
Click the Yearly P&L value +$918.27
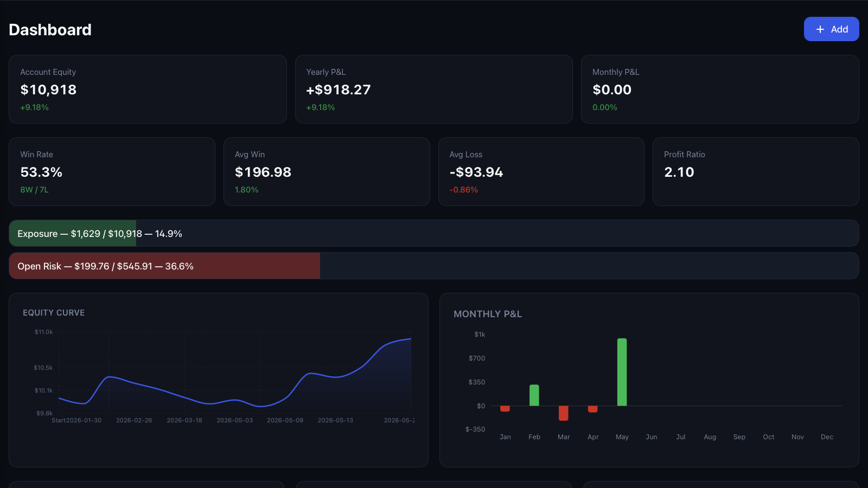[x=339, y=89]
